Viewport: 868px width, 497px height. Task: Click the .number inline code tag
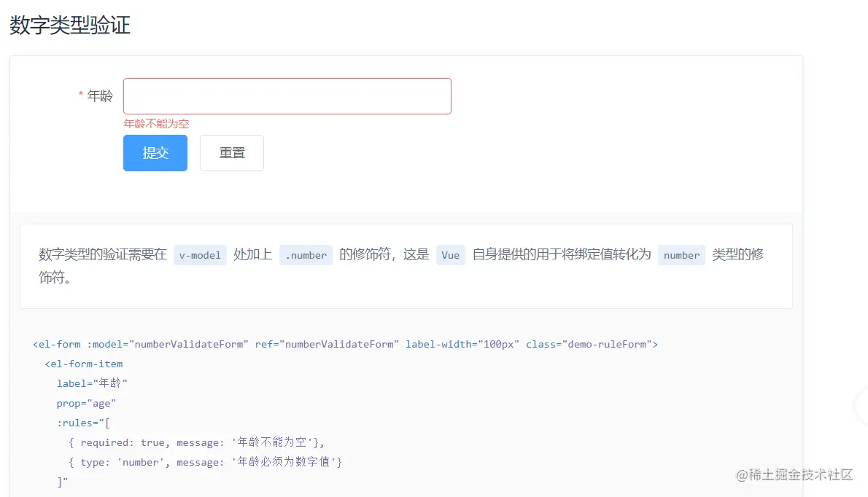click(306, 255)
